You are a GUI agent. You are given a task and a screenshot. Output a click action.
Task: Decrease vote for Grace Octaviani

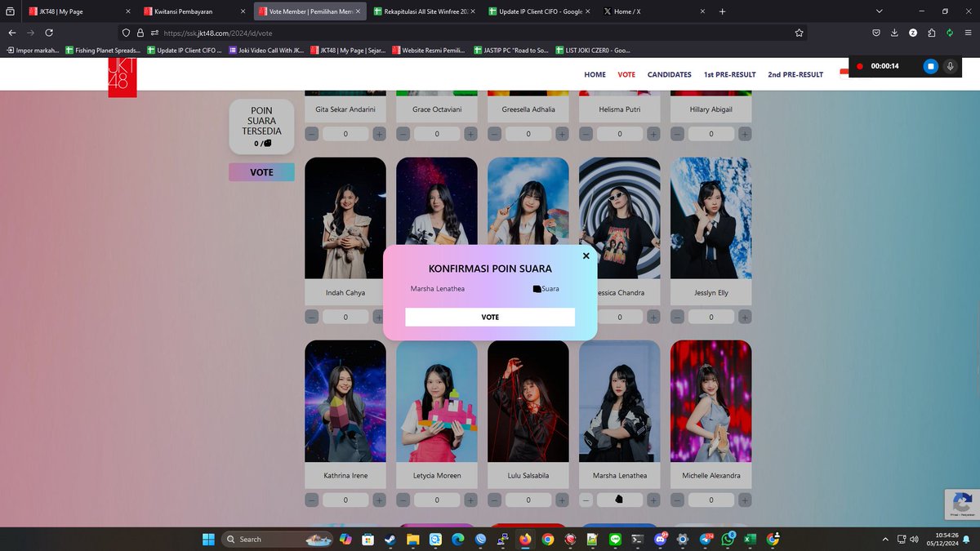tap(403, 134)
